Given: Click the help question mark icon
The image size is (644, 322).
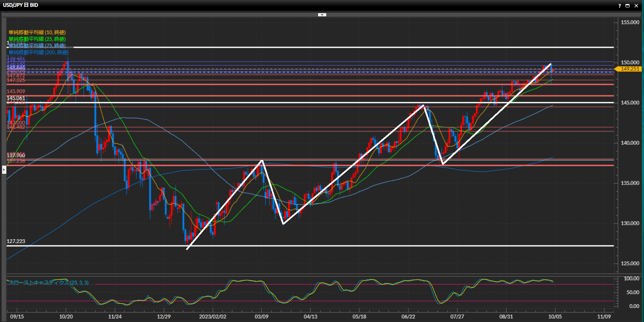Looking at the screenshot, I should (620, 6).
